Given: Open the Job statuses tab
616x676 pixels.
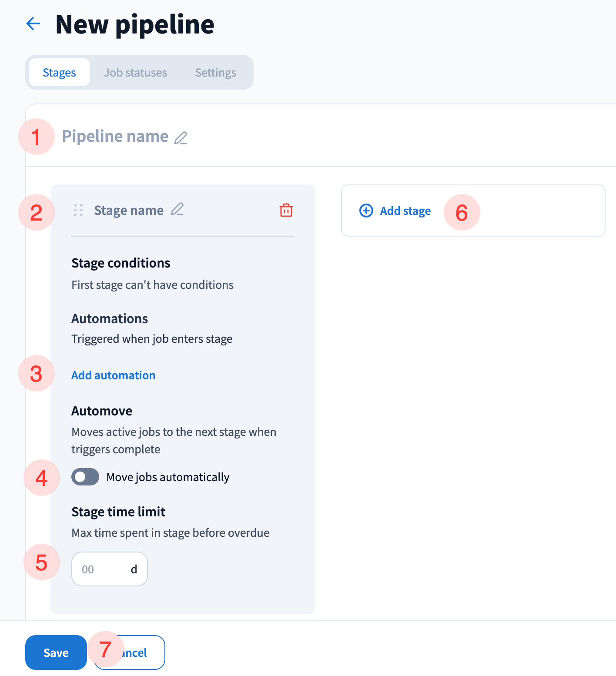Looking at the screenshot, I should pyautogui.click(x=135, y=72).
